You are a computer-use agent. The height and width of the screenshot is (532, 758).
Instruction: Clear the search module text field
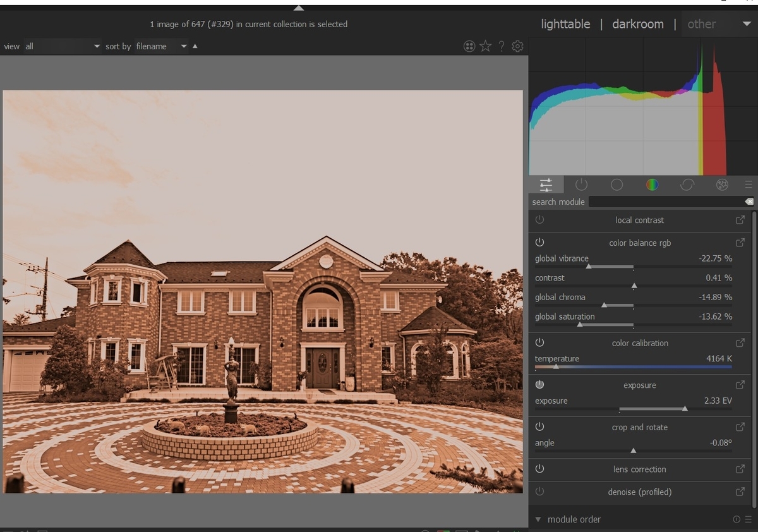(749, 202)
